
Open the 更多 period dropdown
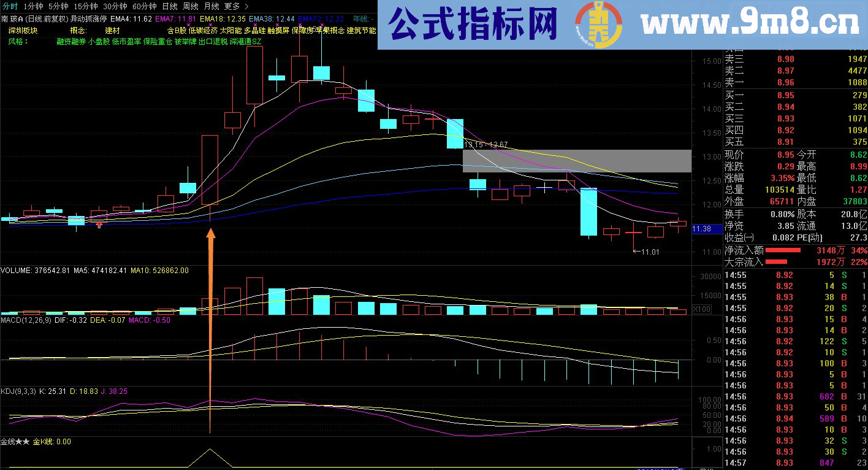[234, 5]
